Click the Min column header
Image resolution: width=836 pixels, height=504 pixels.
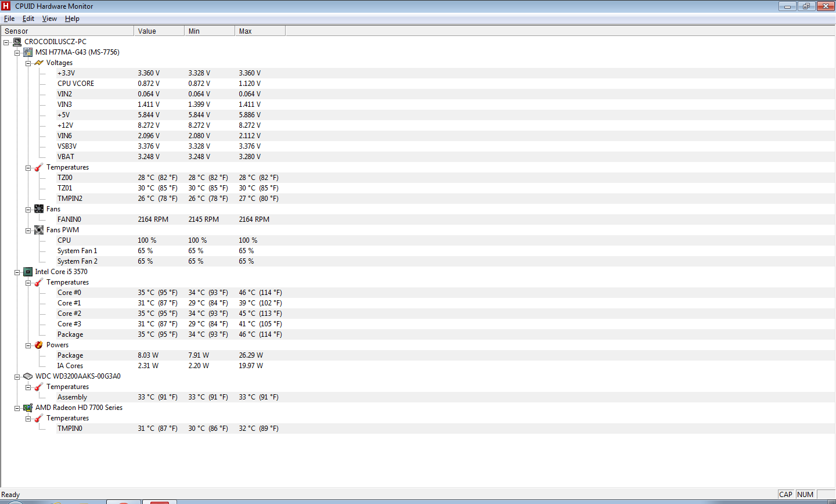(210, 31)
